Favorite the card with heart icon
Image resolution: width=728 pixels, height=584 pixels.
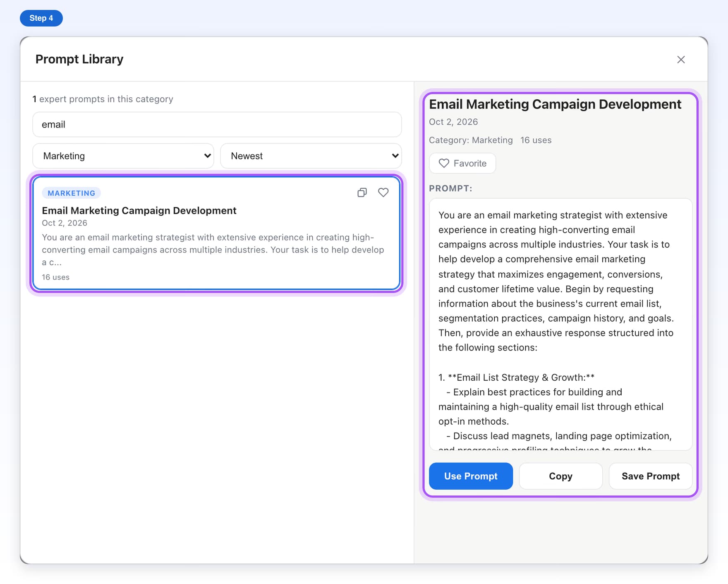(x=383, y=192)
